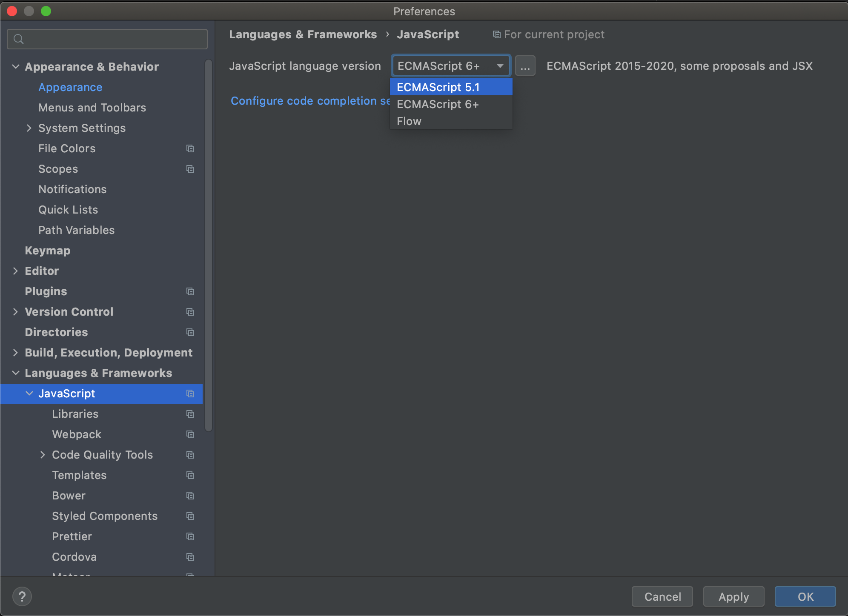848x616 pixels.
Task: Pick ECMAScript 6+ option in the popup
Action: coord(438,104)
